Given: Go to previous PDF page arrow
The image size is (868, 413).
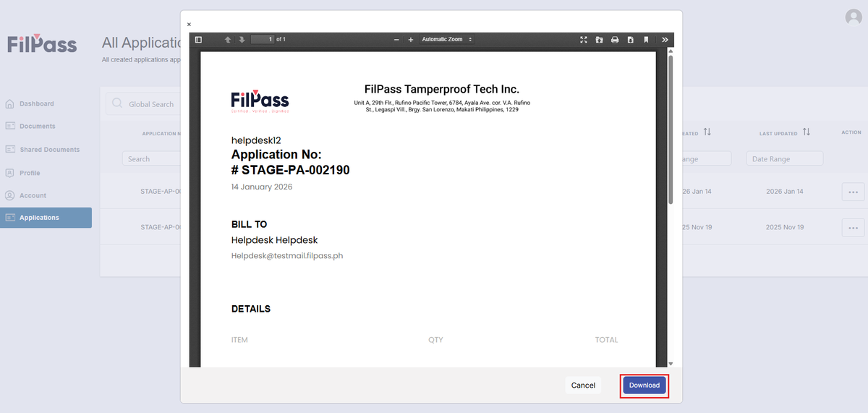Looking at the screenshot, I should point(228,40).
